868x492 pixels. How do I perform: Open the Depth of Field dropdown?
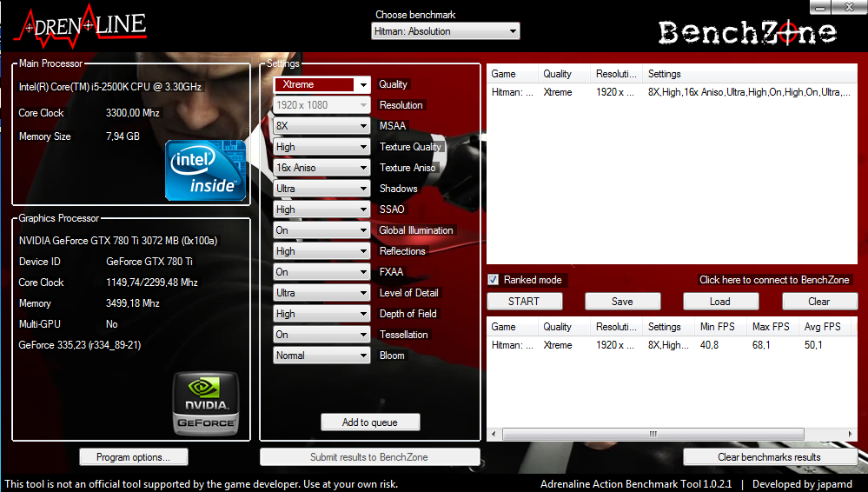(x=321, y=314)
